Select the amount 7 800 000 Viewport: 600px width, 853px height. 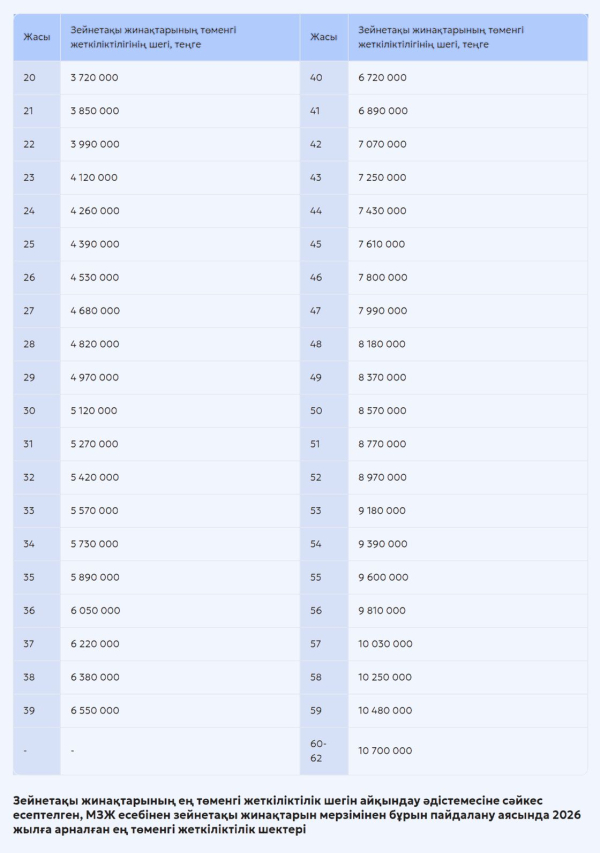coord(382,277)
